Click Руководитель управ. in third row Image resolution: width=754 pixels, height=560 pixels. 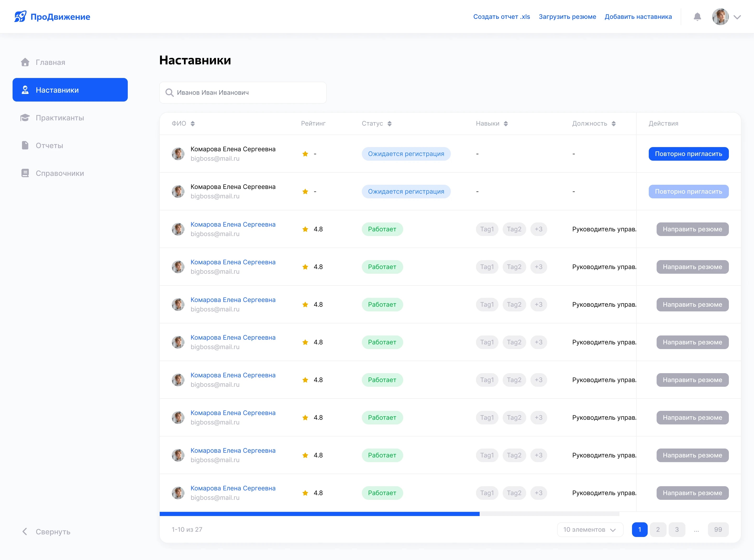(x=604, y=229)
